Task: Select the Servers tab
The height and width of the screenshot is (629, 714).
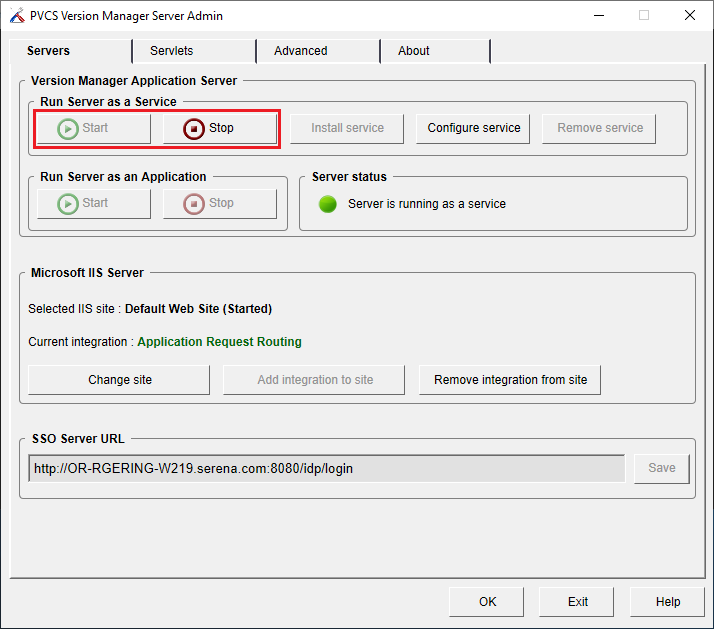Action: coord(71,51)
